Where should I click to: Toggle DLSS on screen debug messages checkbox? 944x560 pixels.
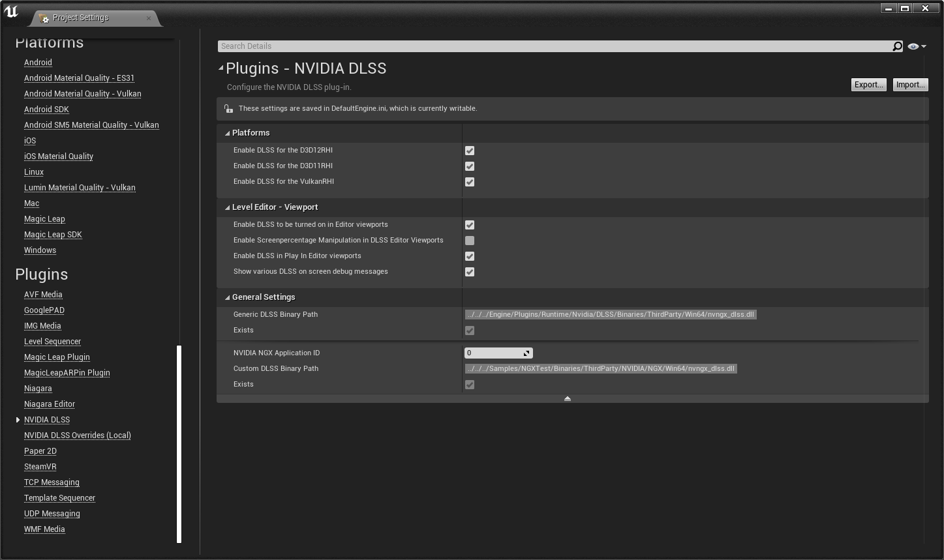(470, 272)
